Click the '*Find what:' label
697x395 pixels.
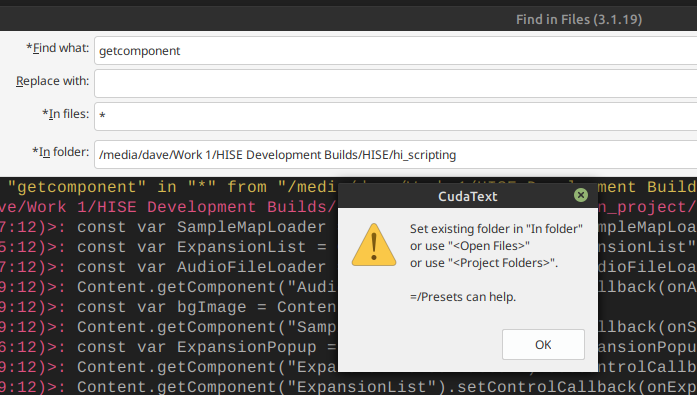pos(57,48)
